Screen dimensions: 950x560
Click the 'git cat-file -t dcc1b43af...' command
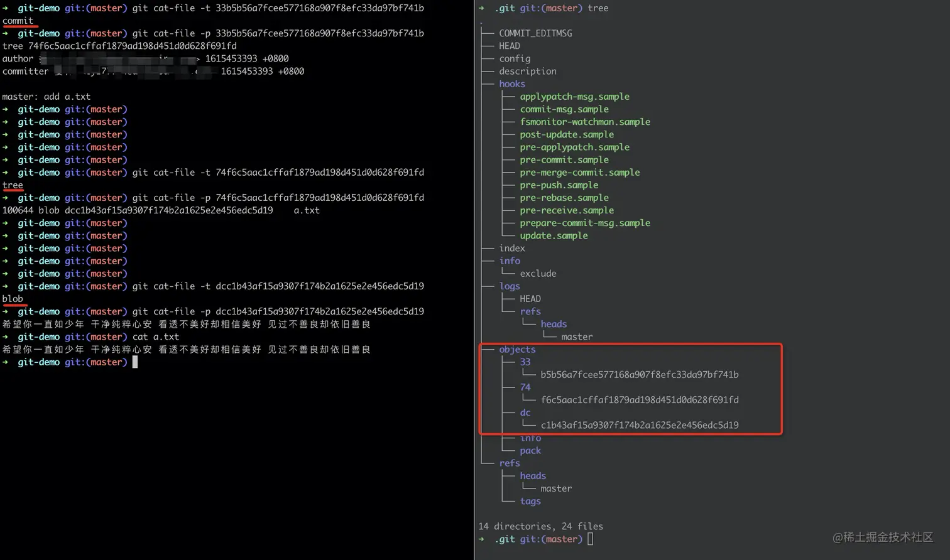pyautogui.click(x=278, y=286)
